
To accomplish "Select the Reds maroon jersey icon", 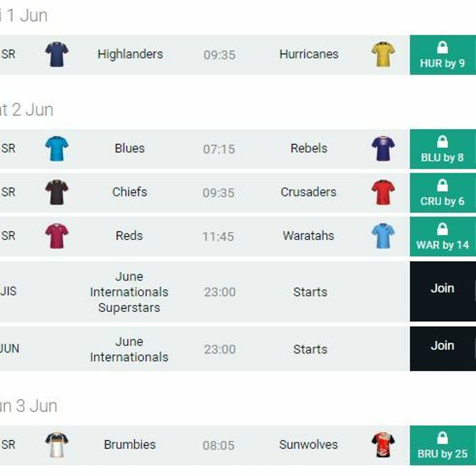I will coord(57,236).
